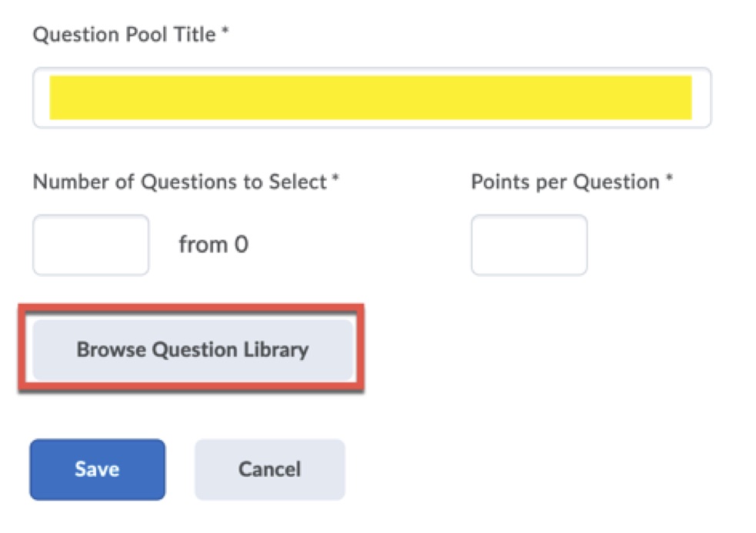The height and width of the screenshot is (533, 756).
Task: Cancel the question pool creation
Action: [269, 469]
